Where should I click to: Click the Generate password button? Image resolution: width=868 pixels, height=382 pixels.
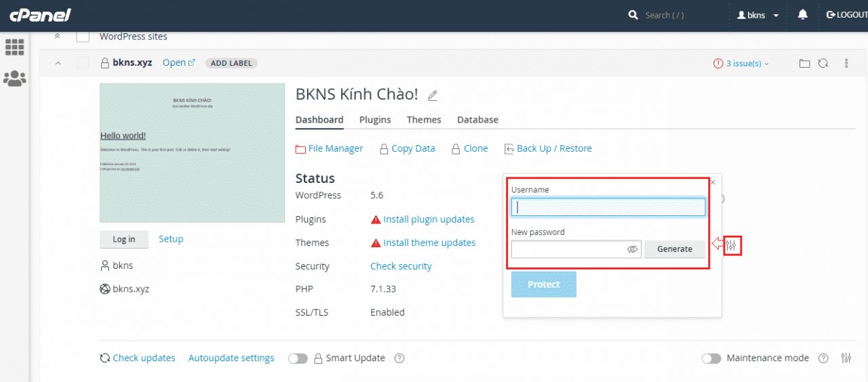[675, 249]
